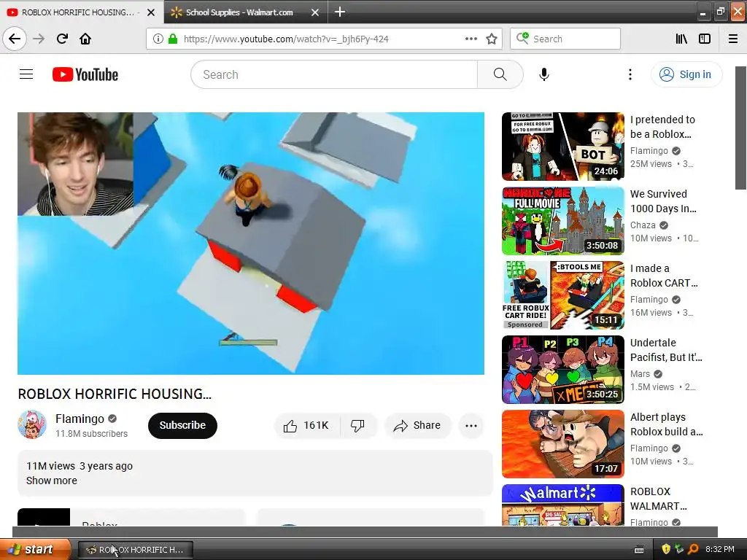Close the School Supplies Walmart tab

(x=315, y=12)
